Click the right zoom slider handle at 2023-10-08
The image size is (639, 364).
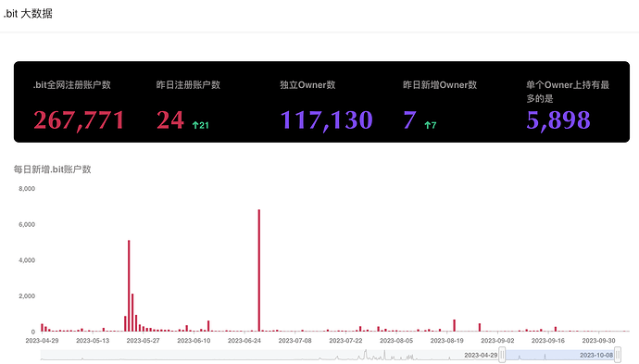(x=618, y=355)
